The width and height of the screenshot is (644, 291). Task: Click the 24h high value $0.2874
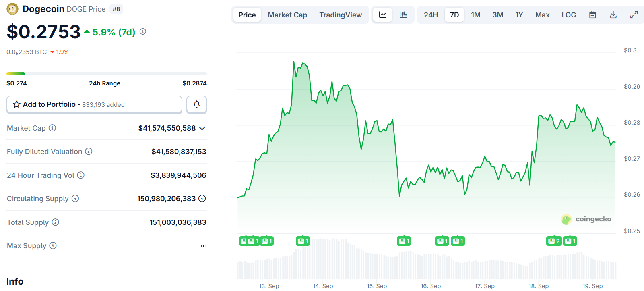[194, 83]
